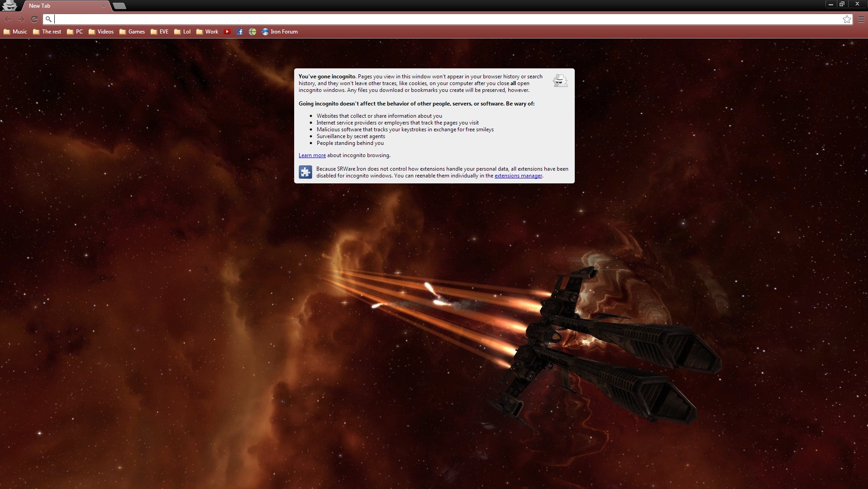Focus the address bar input
The width and height of the screenshot is (868, 489).
point(447,19)
